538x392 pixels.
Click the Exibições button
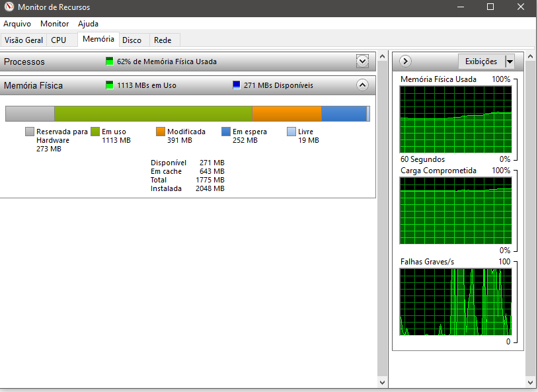(x=481, y=61)
